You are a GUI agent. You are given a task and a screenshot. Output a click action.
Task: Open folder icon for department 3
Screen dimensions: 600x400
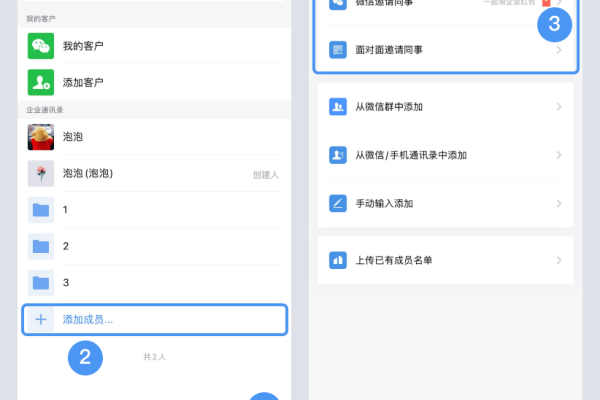pos(41,282)
